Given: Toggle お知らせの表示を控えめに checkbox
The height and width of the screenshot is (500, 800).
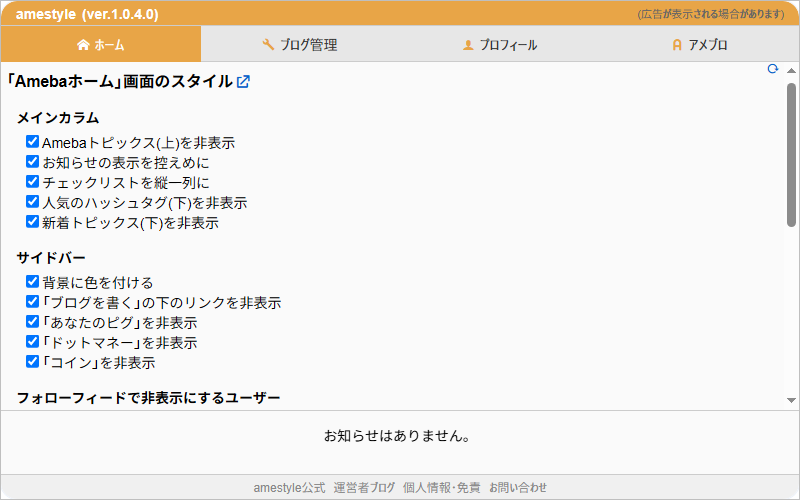Looking at the screenshot, I should 32,162.
